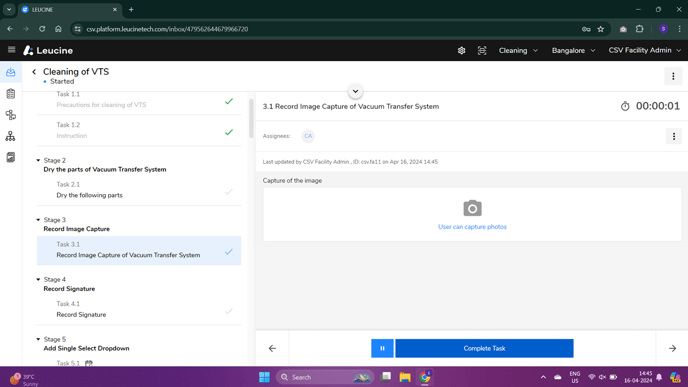Image resolution: width=688 pixels, height=387 pixels.
Task: Open the process flow sidebar icon
Action: point(11,115)
